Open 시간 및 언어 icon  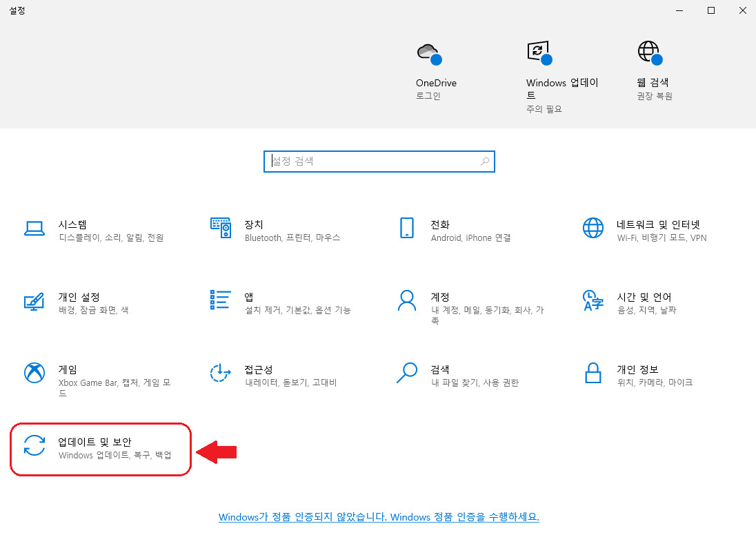(x=593, y=300)
